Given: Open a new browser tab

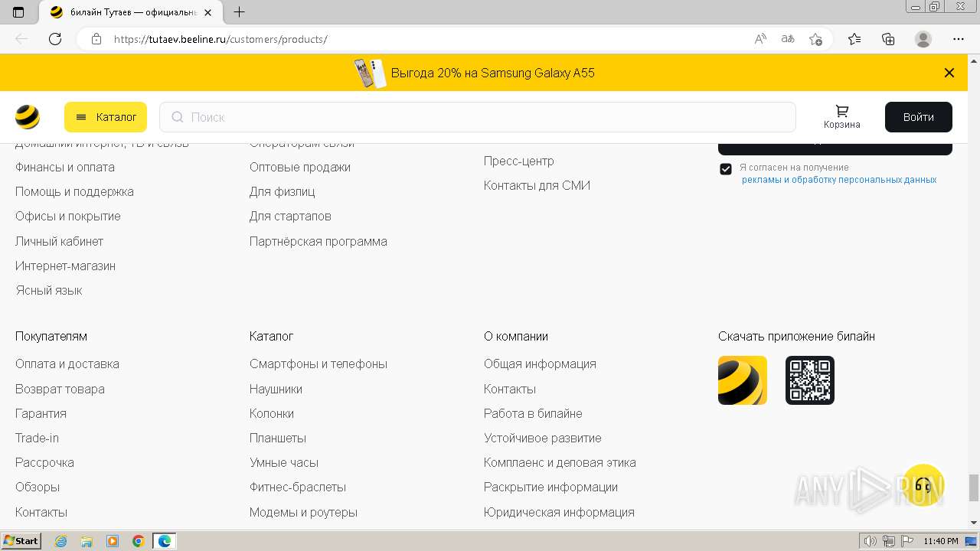Looking at the screenshot, I should point(239,12).
